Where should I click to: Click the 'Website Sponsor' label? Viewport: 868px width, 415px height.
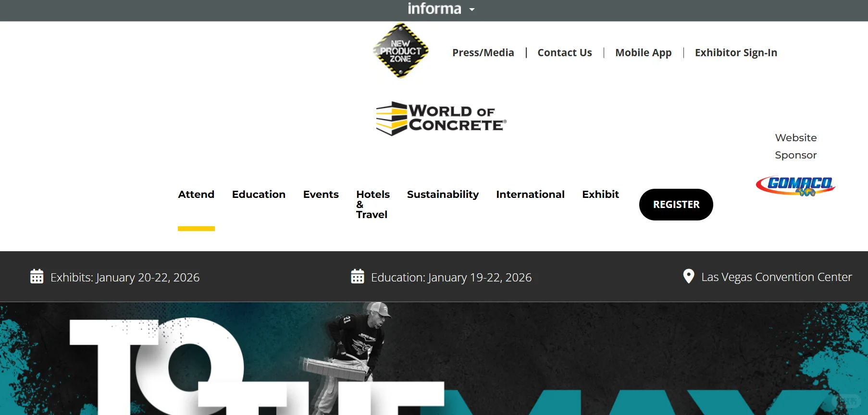tap(796, 146)
